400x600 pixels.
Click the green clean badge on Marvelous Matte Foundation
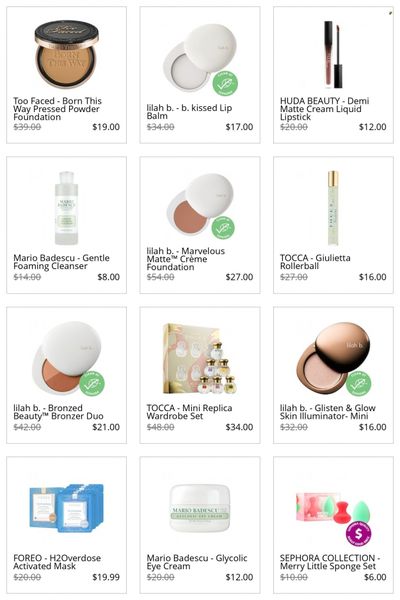[x=223, y=228]
